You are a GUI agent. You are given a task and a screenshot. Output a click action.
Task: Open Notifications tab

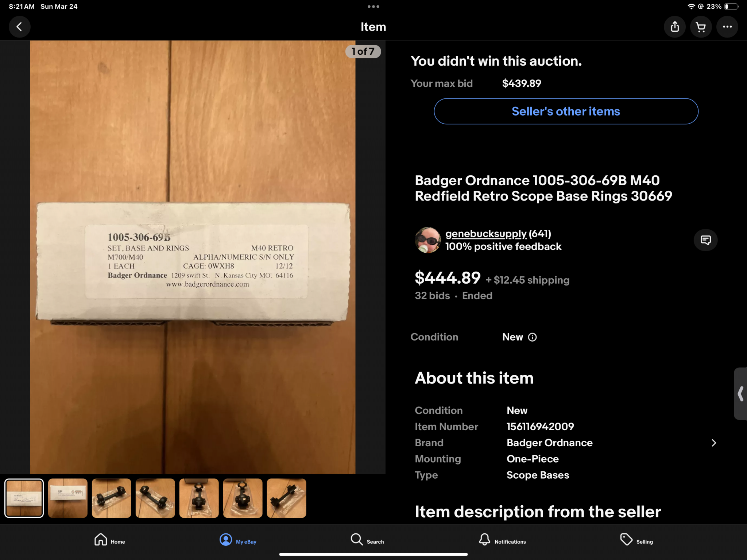pos(502,540)
